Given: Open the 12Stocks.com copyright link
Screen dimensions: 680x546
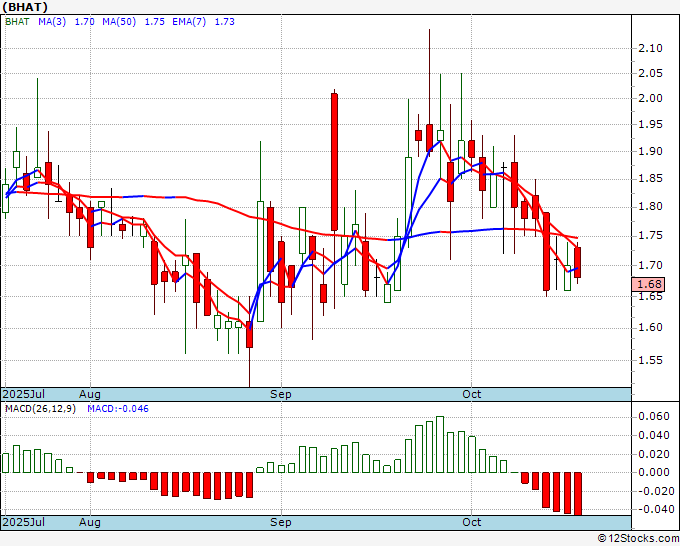Looking at the screenshot, I should [638, 539].
